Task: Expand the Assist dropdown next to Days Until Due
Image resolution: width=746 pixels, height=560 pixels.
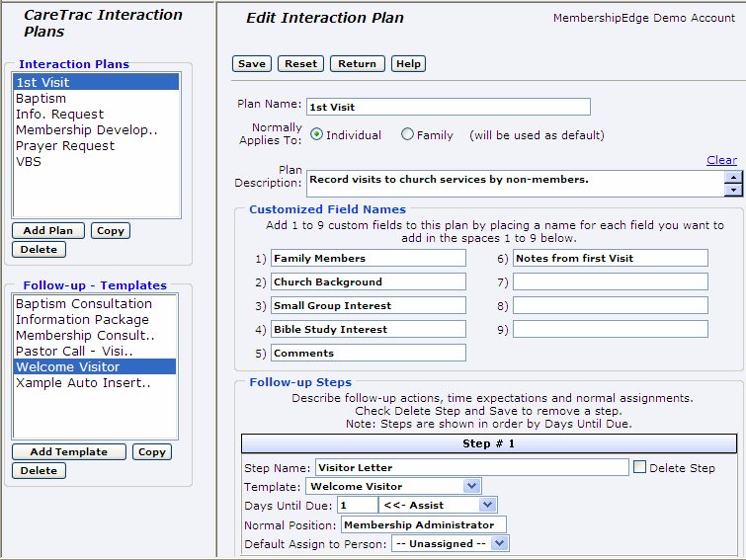Action: point(437,505)
